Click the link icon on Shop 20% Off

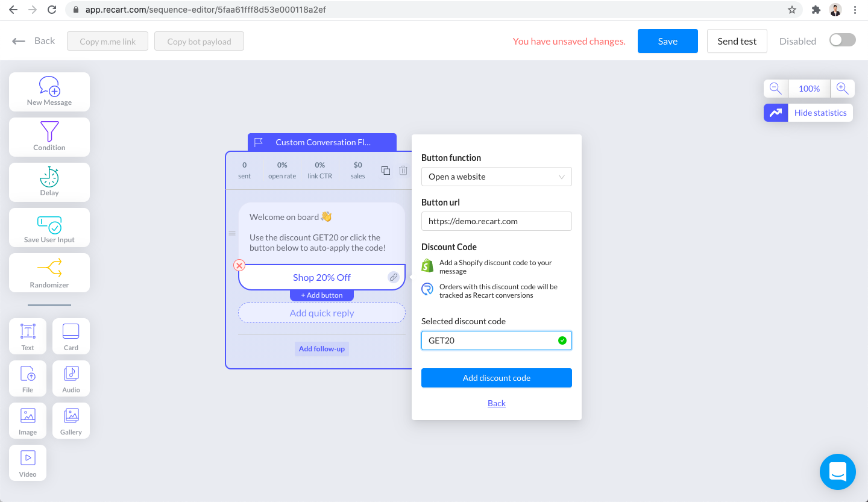[x=393, y=277]
